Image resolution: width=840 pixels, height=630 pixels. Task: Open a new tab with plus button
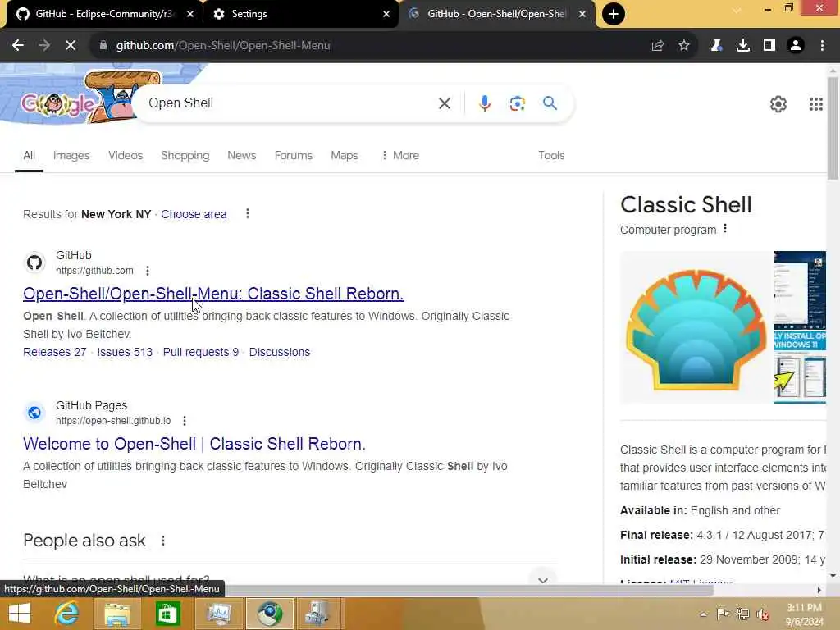click(614, 14)
